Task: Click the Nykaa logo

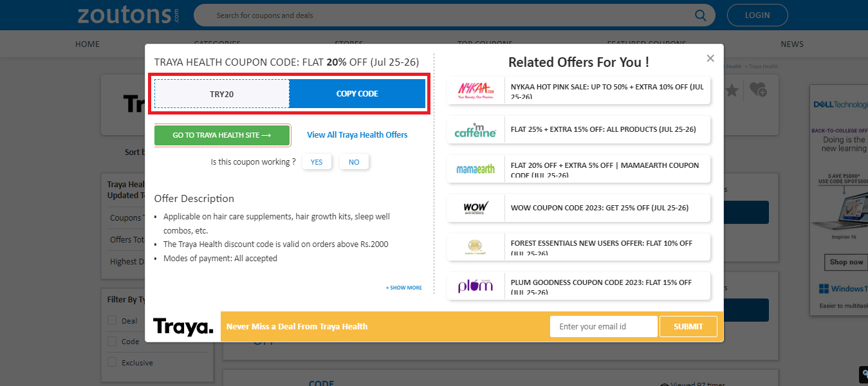Action: click(x=476, y=90)
